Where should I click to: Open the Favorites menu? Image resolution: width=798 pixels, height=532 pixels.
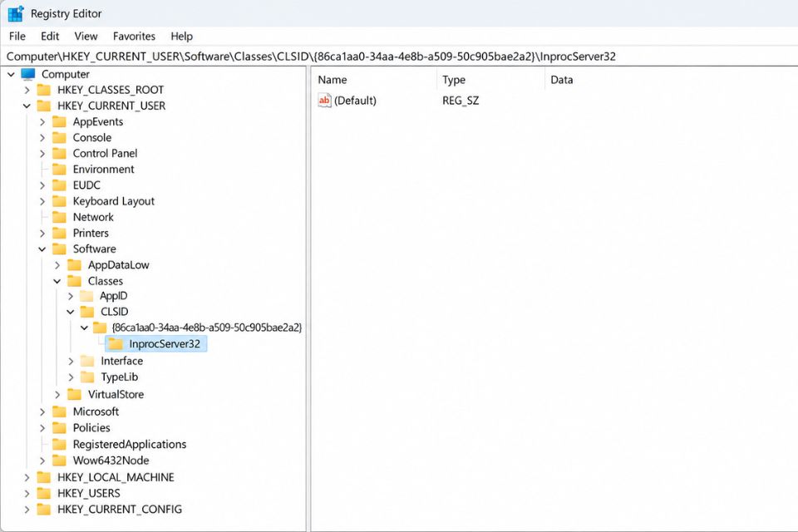(x=134, y=36)
